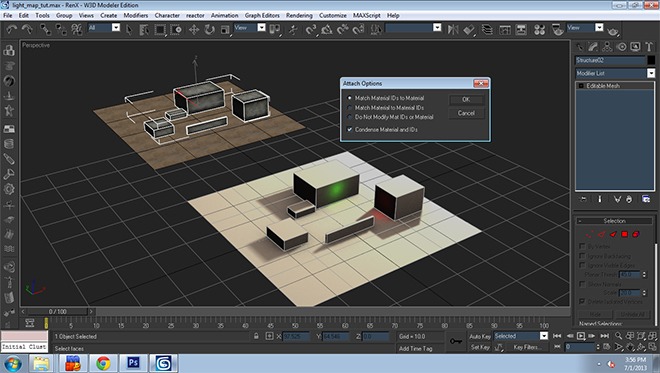The image size is (660, 373).
Task: Click the Undo arrow icon
Action: (11, 29)
